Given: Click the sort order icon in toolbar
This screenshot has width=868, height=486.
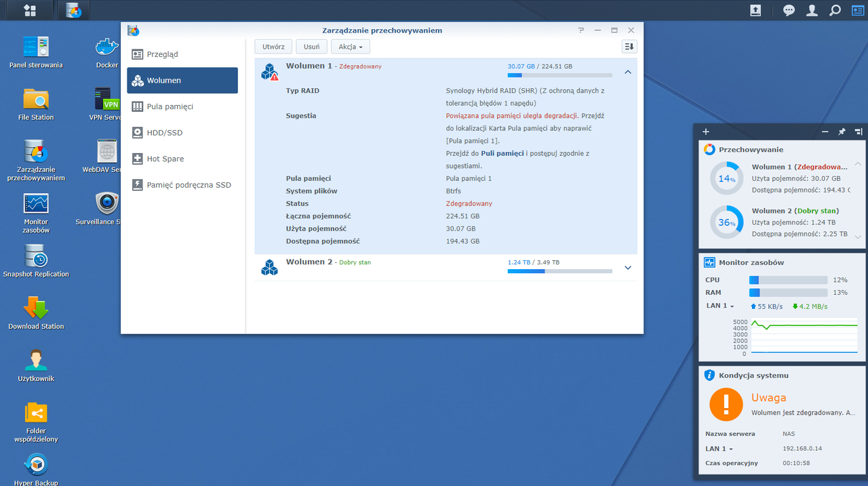Looking at the screenshot, I should click(629, 46).
